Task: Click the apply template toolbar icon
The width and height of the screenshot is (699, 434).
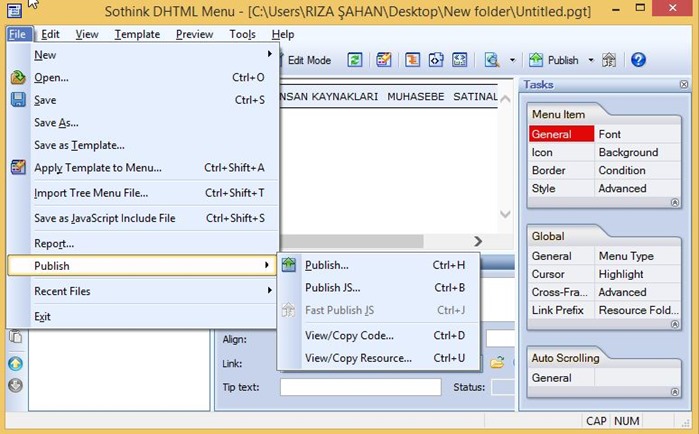Action: pyautogui.click(x=383, y=60)
